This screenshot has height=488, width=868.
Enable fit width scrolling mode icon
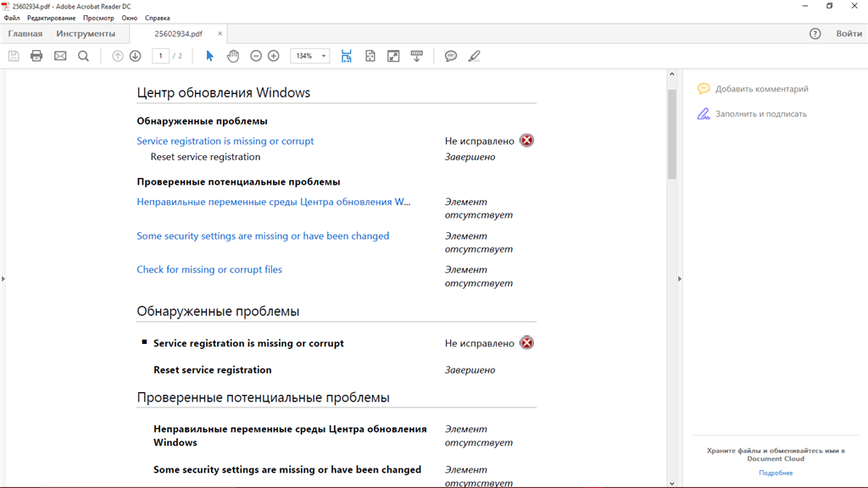click(x=347, y=56)
